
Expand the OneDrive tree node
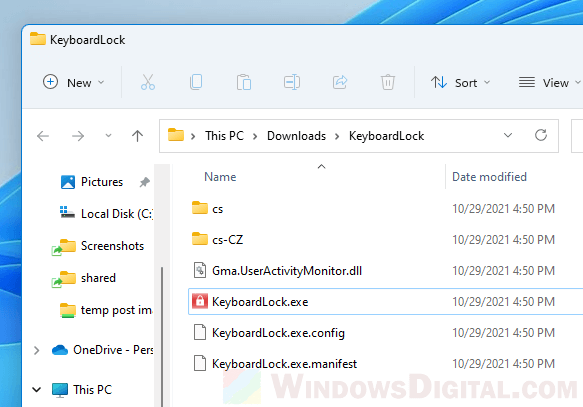(36, 350)
